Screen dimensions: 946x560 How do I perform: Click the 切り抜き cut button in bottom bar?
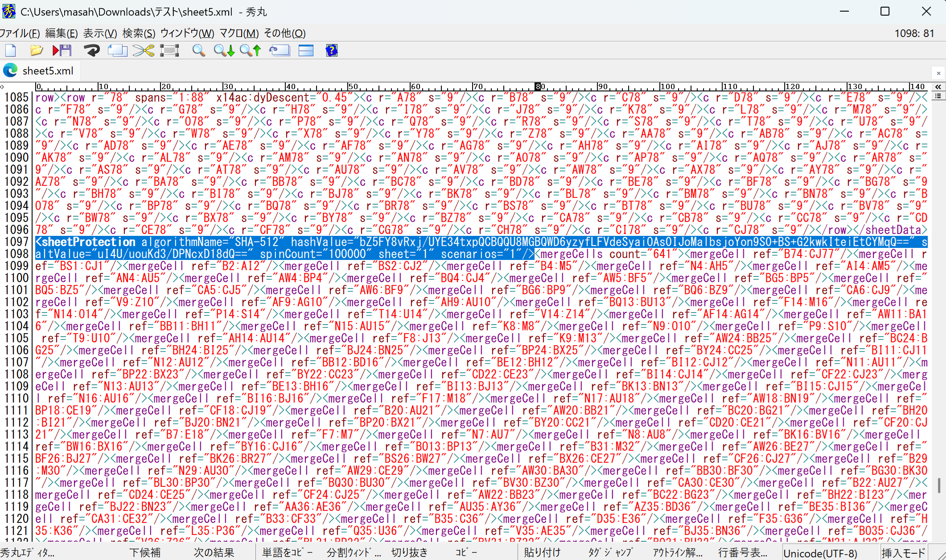[x=409, y=552]
